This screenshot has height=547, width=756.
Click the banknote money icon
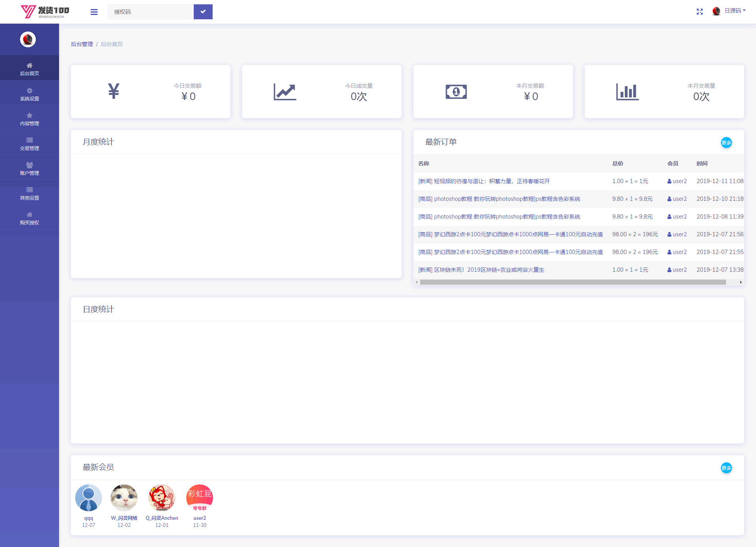click(456, 92)
